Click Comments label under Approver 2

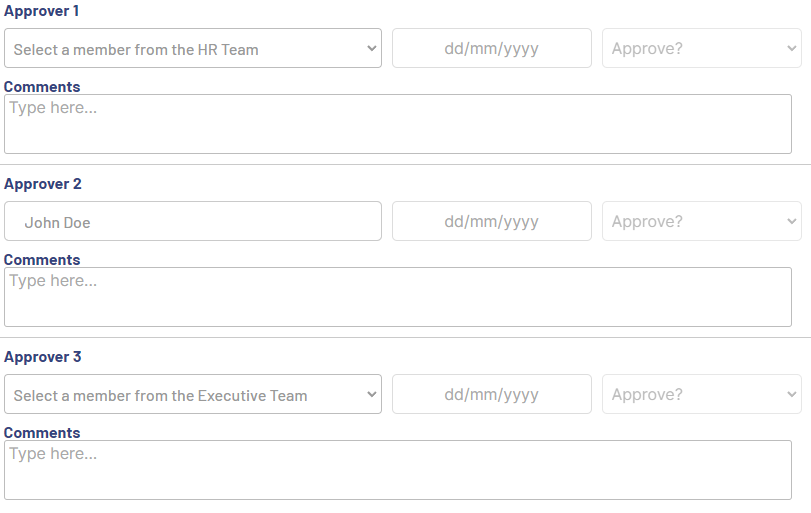[42, 260]
